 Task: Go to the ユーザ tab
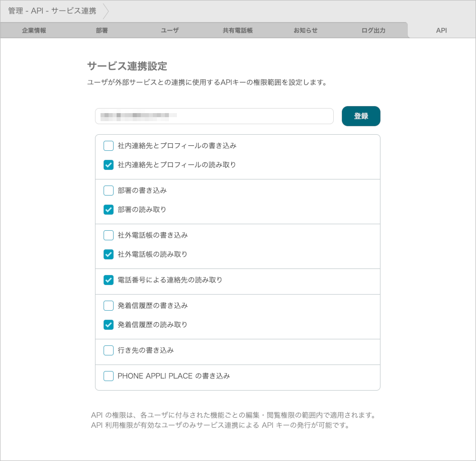[x=170, y=30]
